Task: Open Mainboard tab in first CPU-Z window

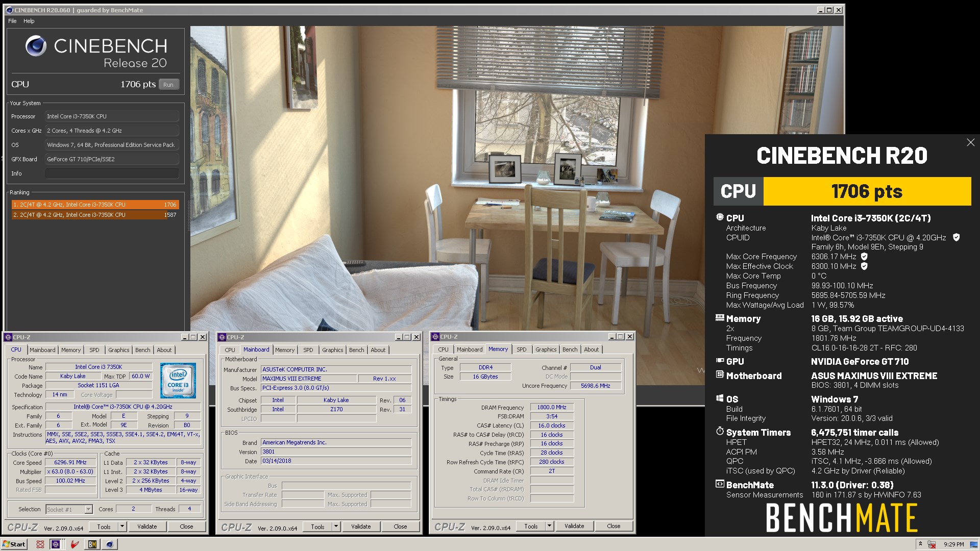Action: tap(42, 350)
